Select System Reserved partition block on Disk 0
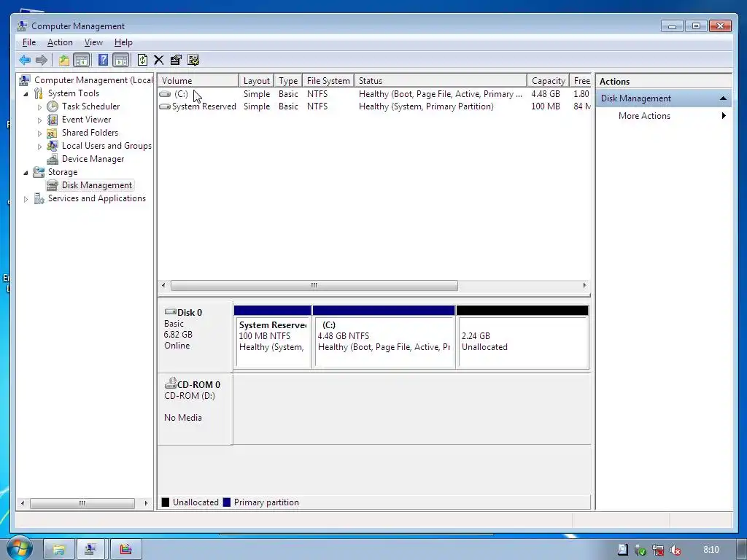The height and width of the screenshot is (560, 747). [x=273, y=337]
